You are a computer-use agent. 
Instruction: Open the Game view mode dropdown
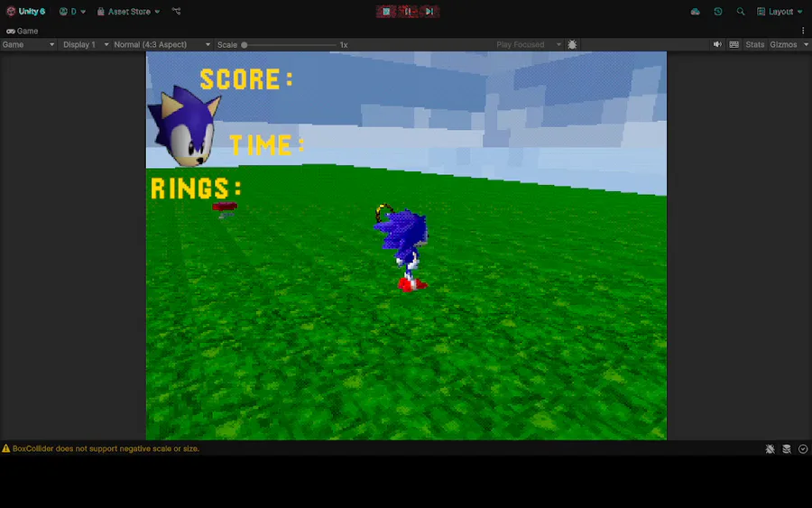[x=28, y=44]
